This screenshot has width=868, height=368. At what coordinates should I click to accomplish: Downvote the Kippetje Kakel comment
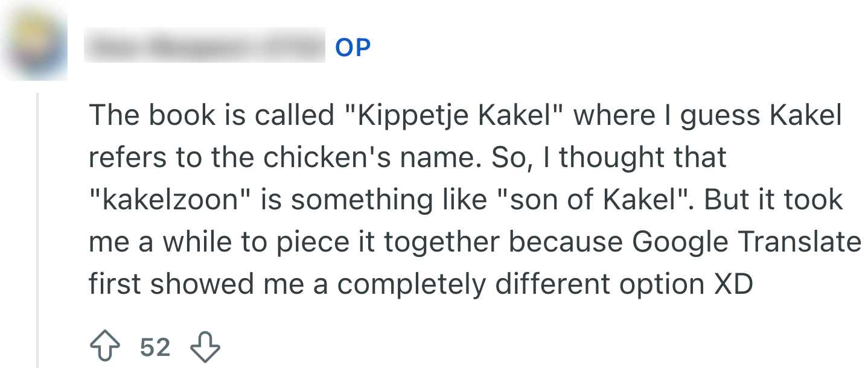(205, 348)
